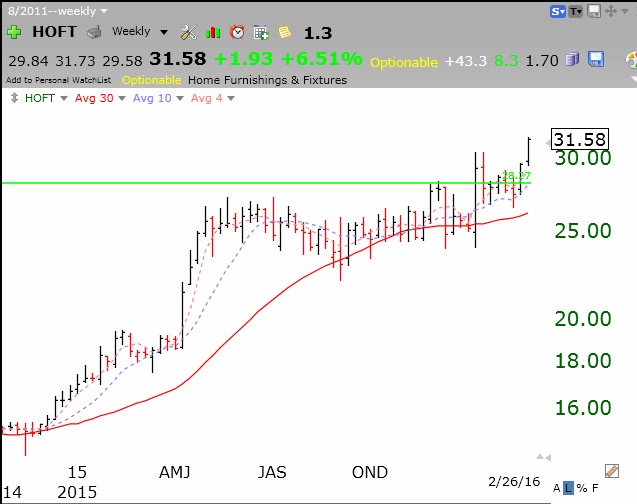Click the high price 31.73
This screenshot has height=504, width=637.
tap(75, 61)
